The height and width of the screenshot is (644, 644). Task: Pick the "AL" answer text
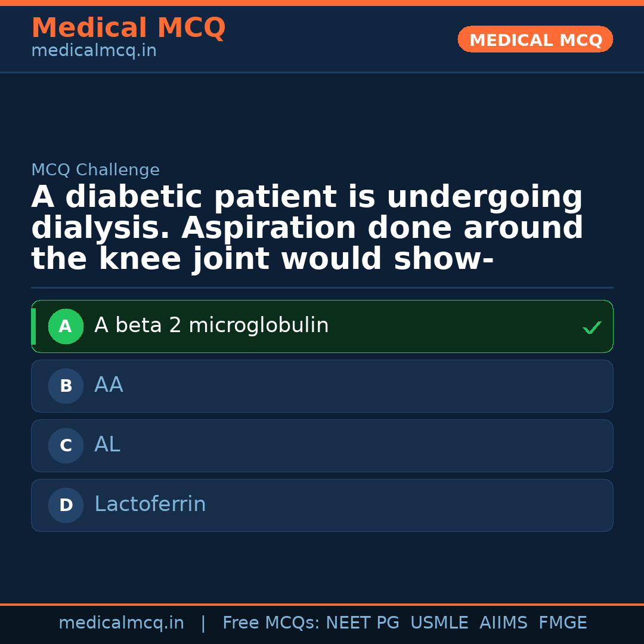pyautogui.click(x=107, y=445)
